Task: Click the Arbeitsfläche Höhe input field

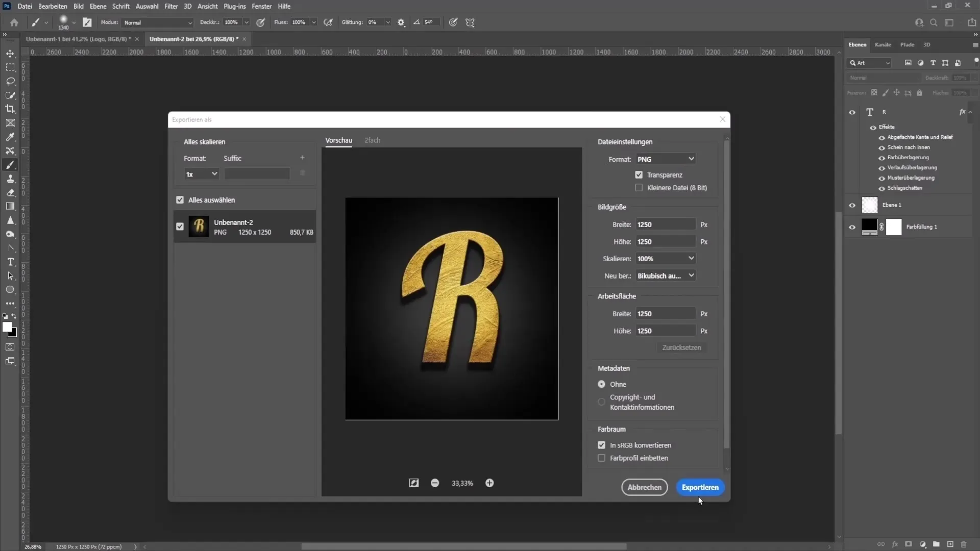Action: [665, 331]
